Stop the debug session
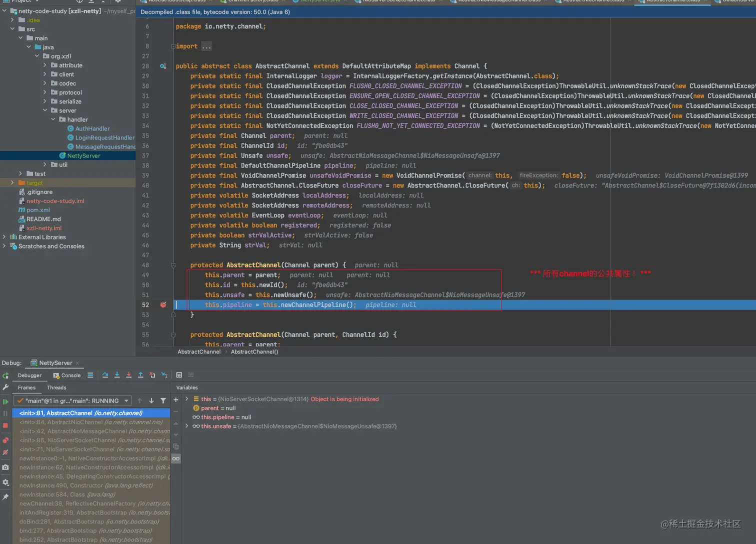This screenshot has width=756, height=544. [x=5, y=425]
